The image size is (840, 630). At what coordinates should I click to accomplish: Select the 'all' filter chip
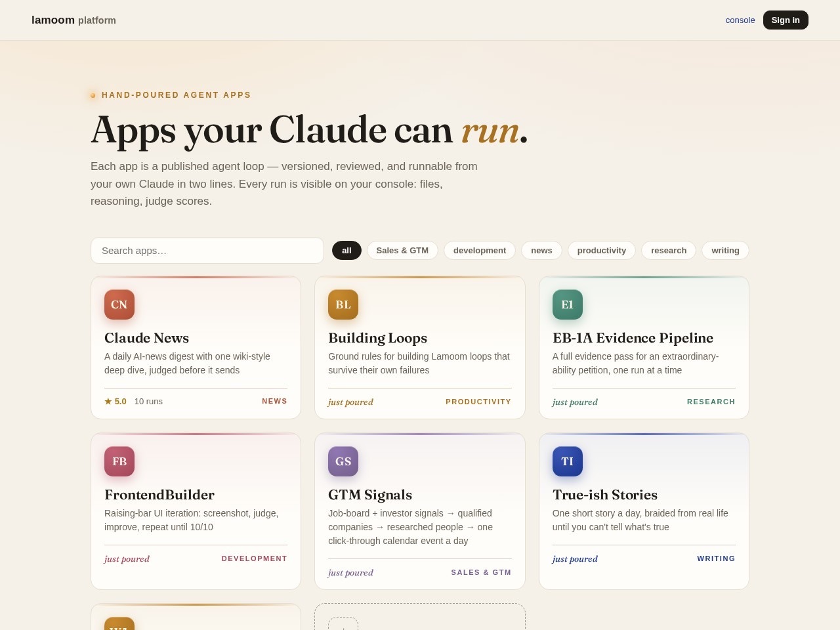pyautogui.click(x=346, y=250)
